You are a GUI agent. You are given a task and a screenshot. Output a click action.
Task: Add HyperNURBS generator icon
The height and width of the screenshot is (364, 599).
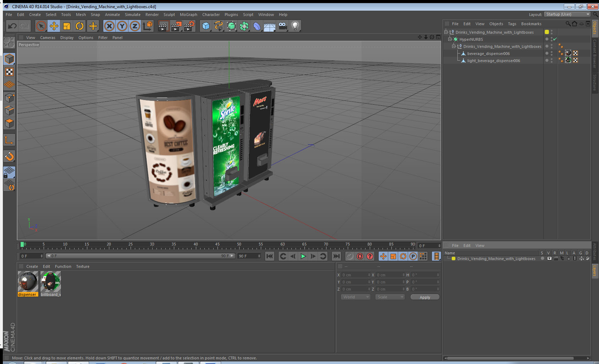coord(231,26)
